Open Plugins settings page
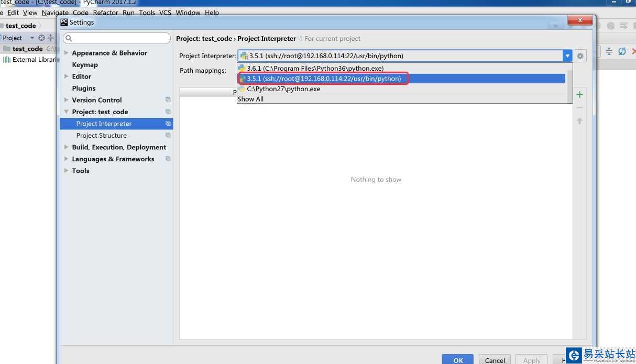The width and height of the screenshot is (636, 364). pos(84,89)
